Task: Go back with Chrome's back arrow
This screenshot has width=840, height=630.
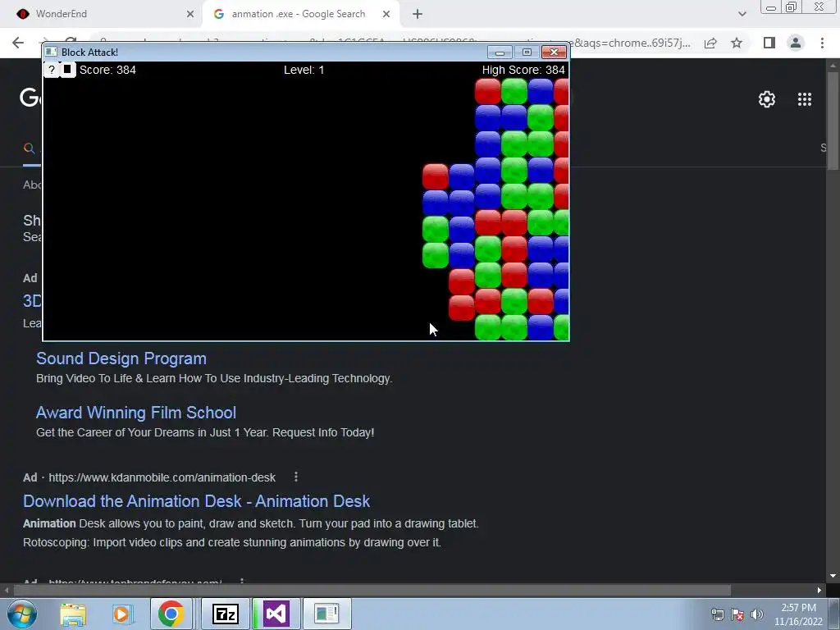Action: [x=18, y=43]
